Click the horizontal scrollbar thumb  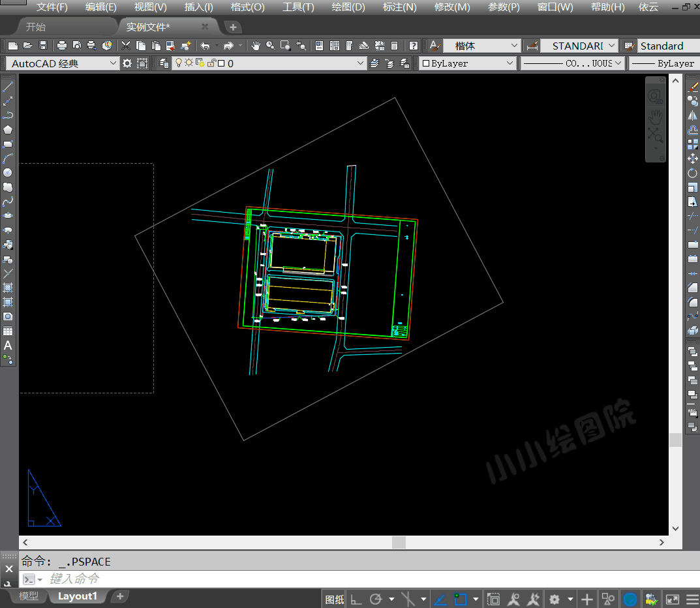399,542
